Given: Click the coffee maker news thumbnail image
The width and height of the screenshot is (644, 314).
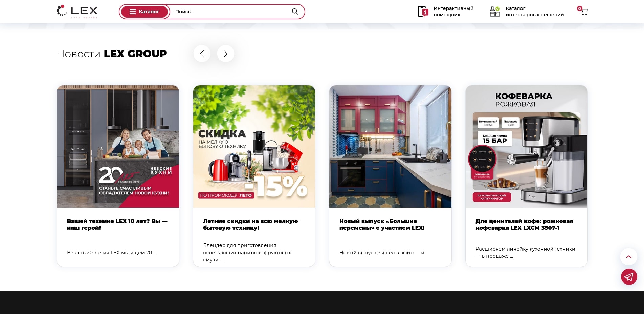Looking at the screenshot, I should (526, 146).
